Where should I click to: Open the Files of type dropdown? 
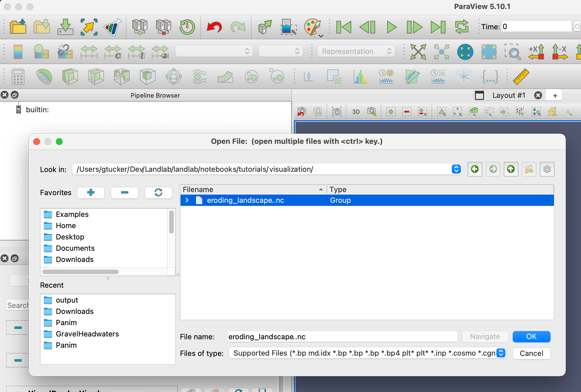(x=501, y=353)
